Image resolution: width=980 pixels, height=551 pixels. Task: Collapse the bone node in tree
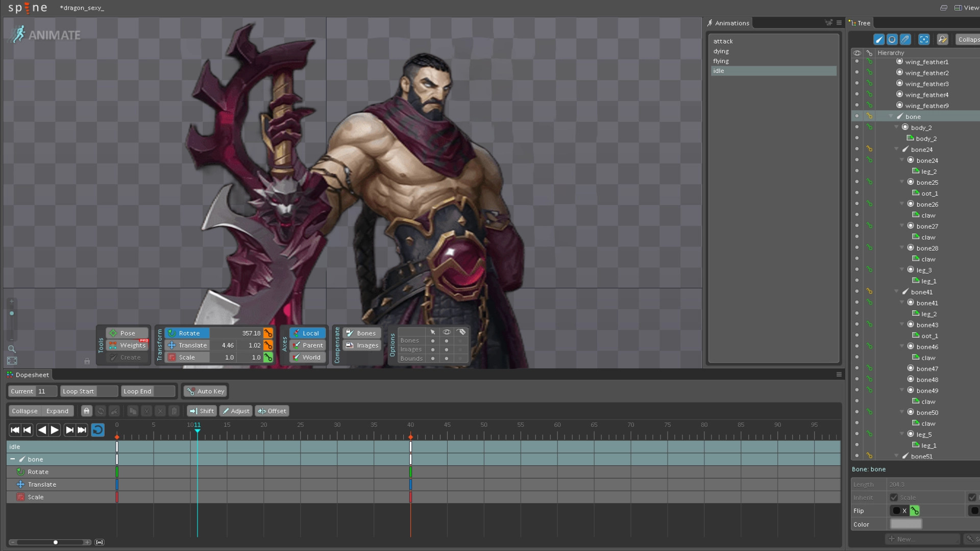tap(891, 116)
